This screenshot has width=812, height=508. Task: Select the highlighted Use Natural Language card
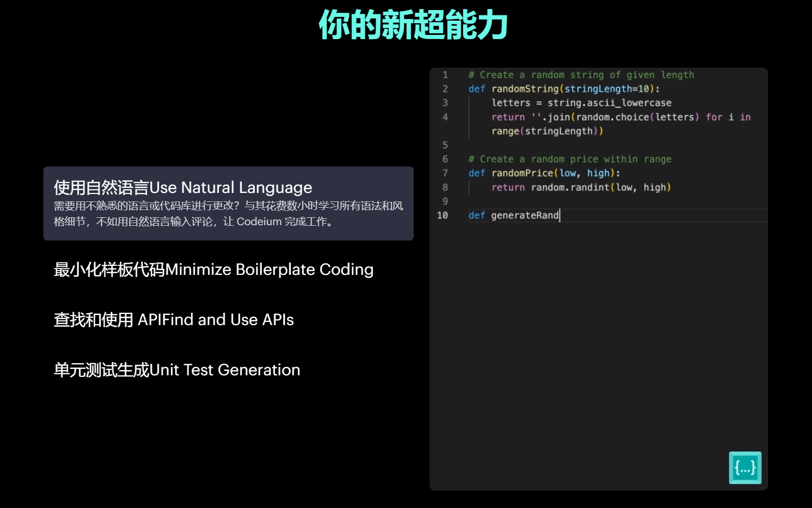tap(227, 204)
